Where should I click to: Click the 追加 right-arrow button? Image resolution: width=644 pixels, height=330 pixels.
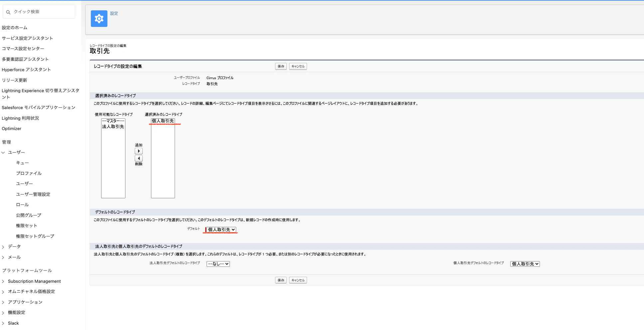point(139,151)
